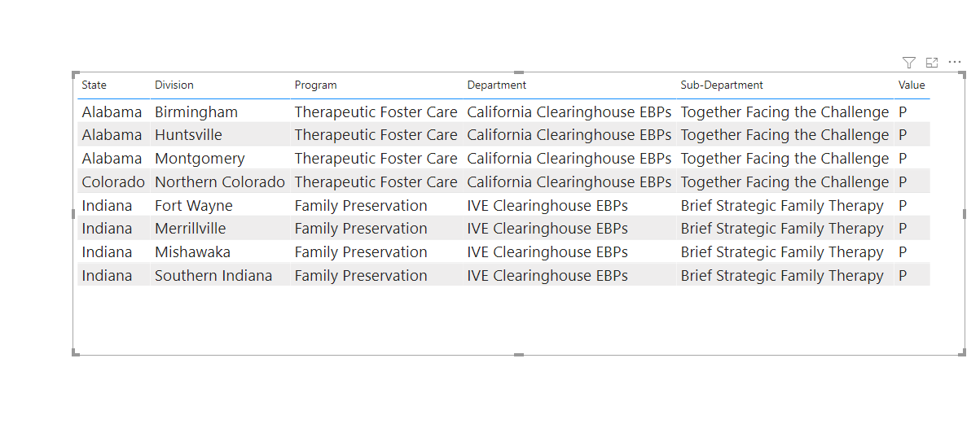
Task: Click the Focus mode icon
Action: point(932,63)
